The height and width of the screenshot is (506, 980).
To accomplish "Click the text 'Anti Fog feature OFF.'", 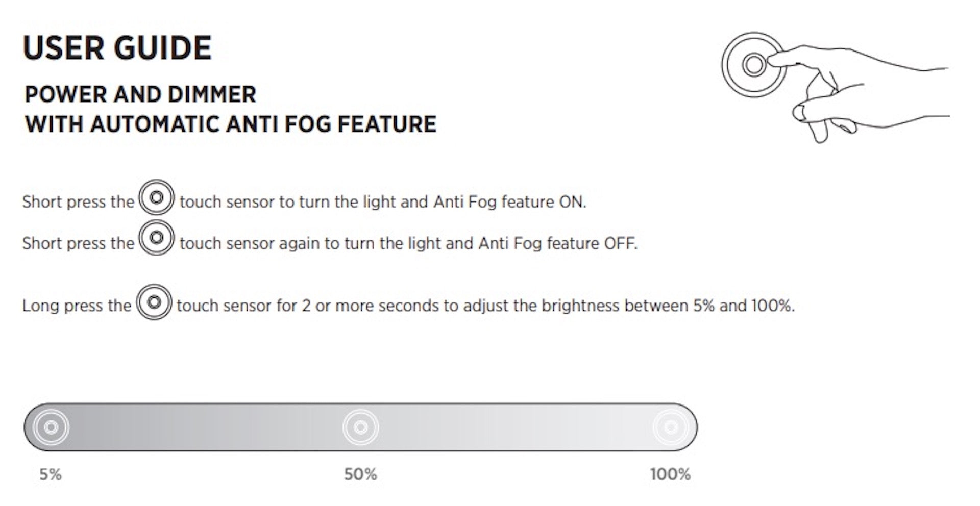I will click(558, 243).
